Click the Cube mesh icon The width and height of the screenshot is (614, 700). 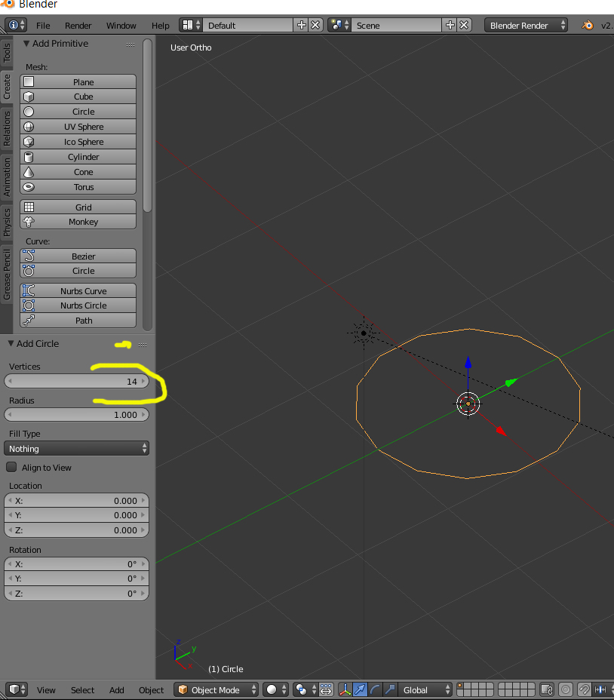pyautogui.click(x=29, y=97)
